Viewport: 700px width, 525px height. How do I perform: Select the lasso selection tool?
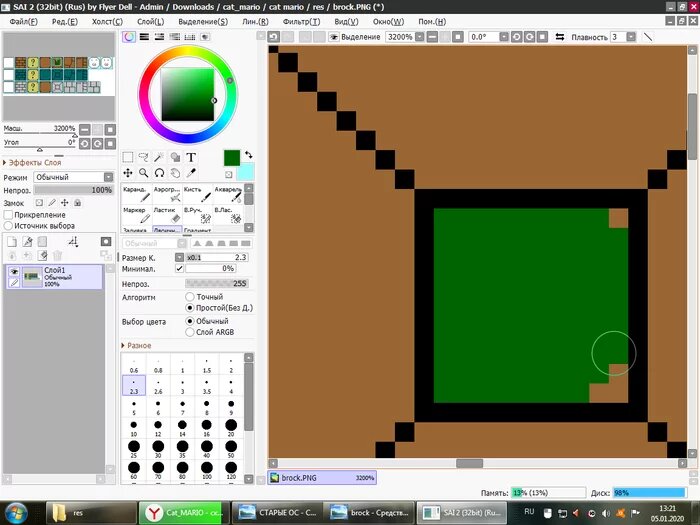[x=143, y=157]
